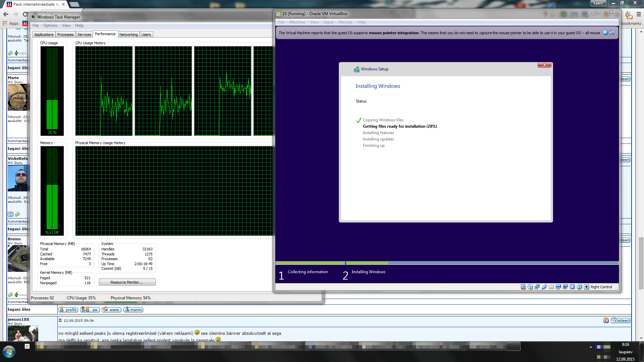The height and width of the screenshot is (362, 644).
Task: Click the msnm button in forum
Action: click(133, 310)
